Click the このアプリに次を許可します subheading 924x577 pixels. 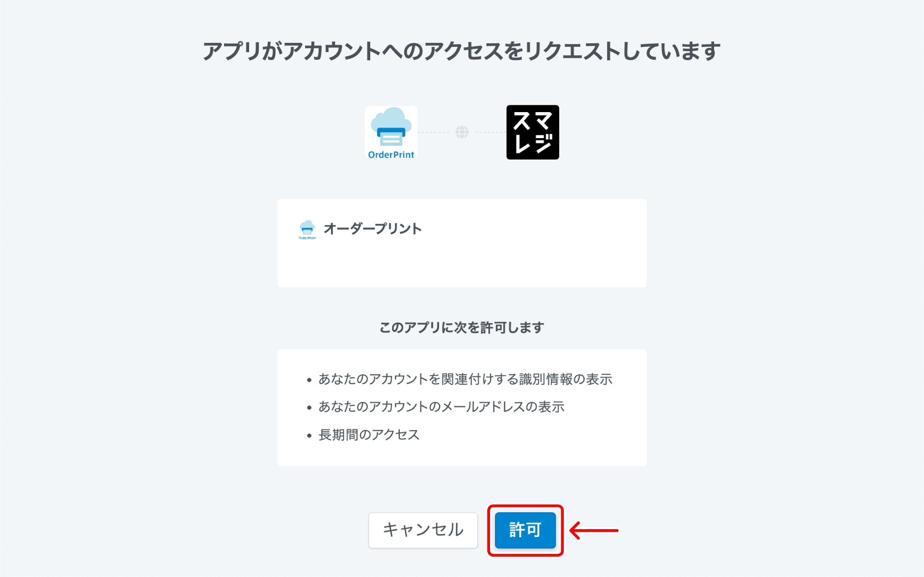tap(462, 327)
